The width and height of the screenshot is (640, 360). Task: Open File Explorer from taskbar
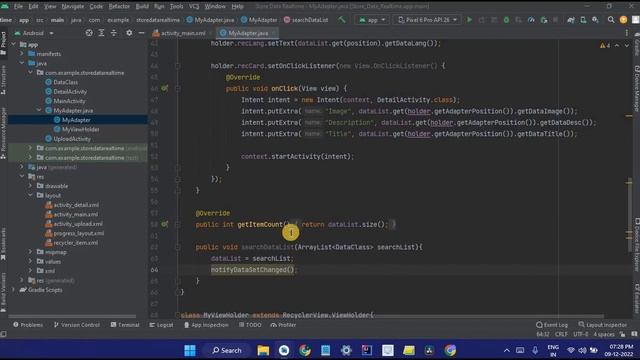263,350
